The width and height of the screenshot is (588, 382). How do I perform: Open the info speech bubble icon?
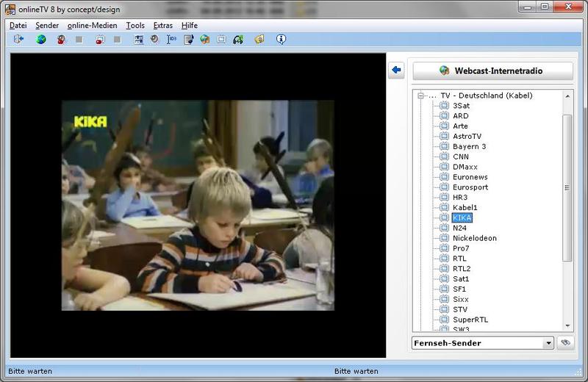pos(282,39)
